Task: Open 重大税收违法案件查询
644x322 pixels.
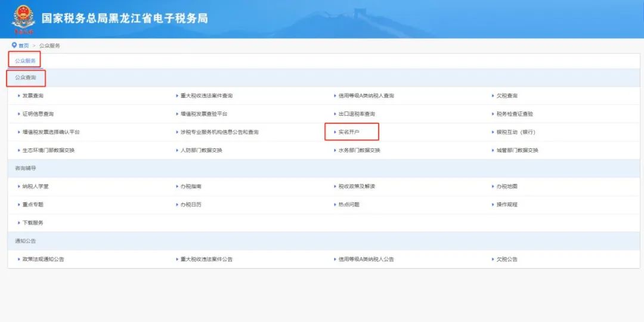Action: point(206,95)
